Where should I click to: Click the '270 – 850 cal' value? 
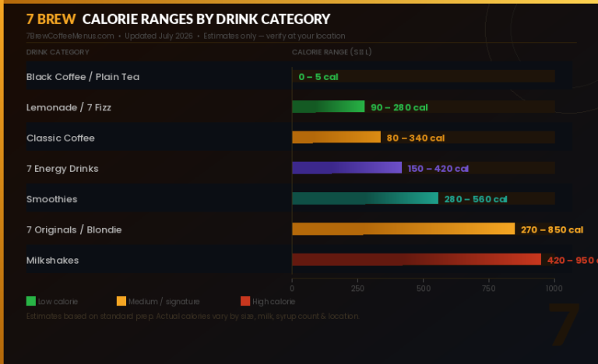[552, 229]
